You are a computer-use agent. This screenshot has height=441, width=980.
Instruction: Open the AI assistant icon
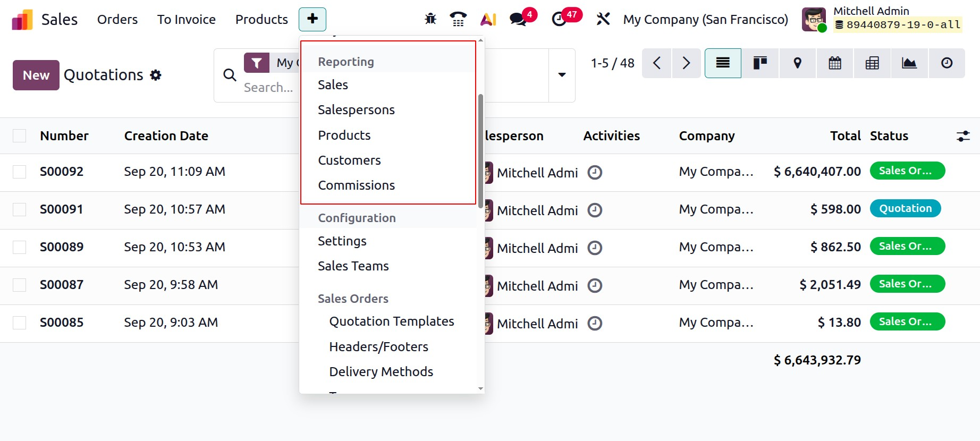point(488,20)
